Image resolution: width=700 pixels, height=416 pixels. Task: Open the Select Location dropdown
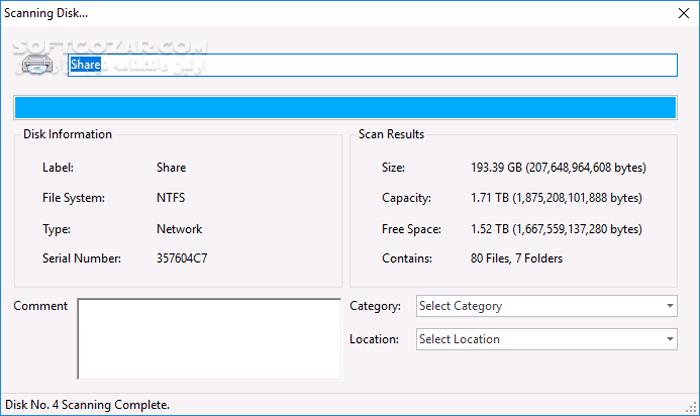coord(546,339)
